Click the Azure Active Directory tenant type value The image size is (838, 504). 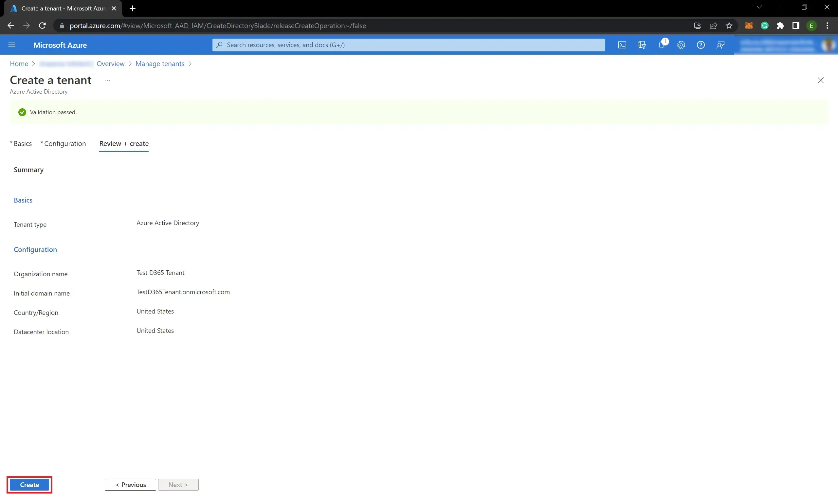click(x=168, y=223)
